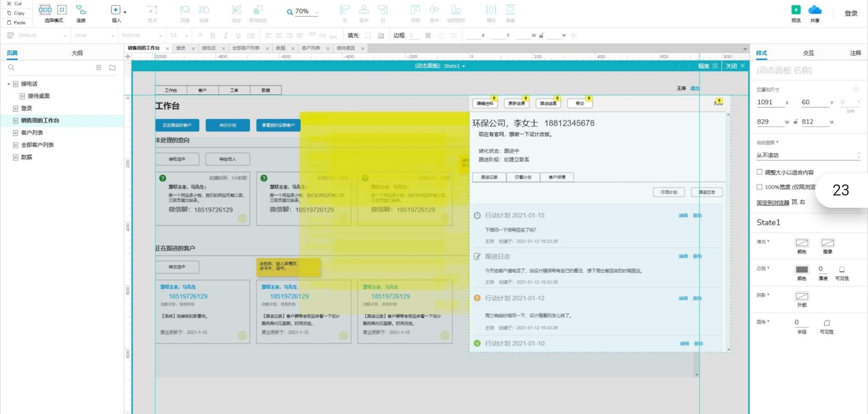
Task: Select the 数据 page in tree
Action: click(26, 157)
